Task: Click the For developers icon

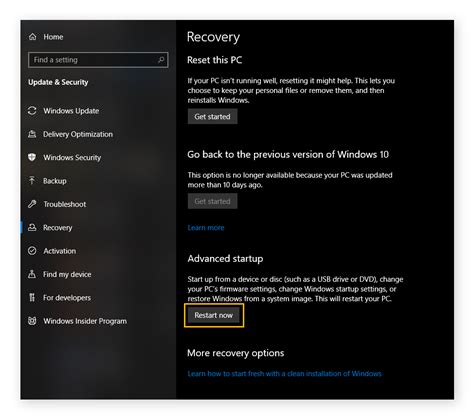Action: pos(32,297)
